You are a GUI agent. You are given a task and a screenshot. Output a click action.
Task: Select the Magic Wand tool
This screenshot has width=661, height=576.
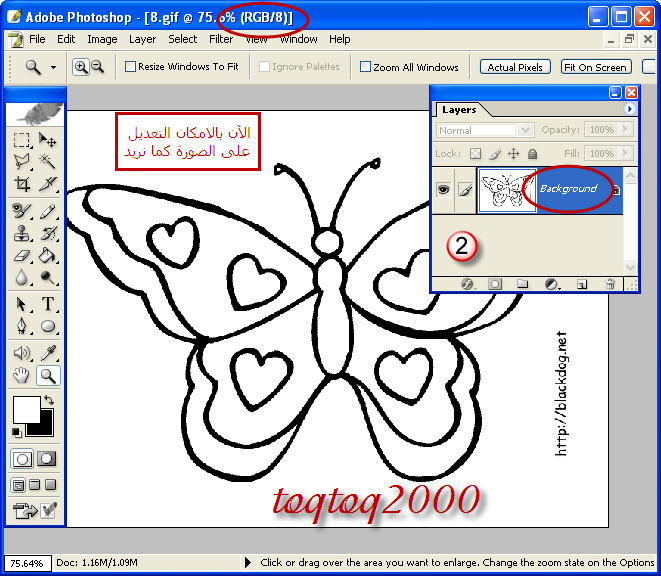47,161
